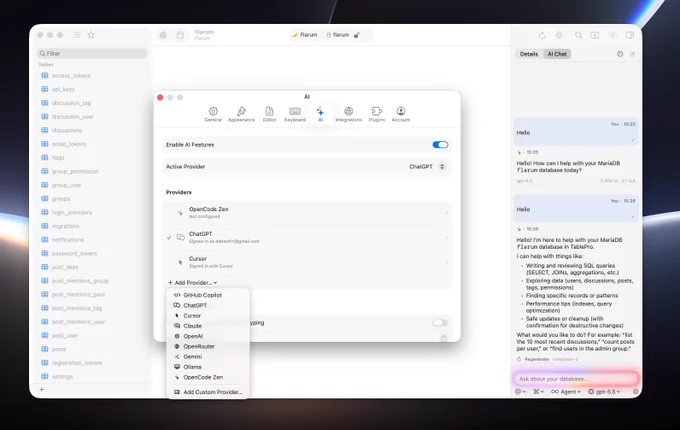Open the Editor settings tab

pos(269,114)
